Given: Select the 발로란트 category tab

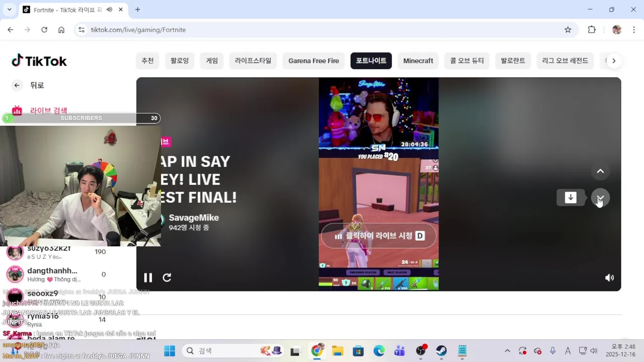Looking at the screenshot, I should (x=513, y=61).
